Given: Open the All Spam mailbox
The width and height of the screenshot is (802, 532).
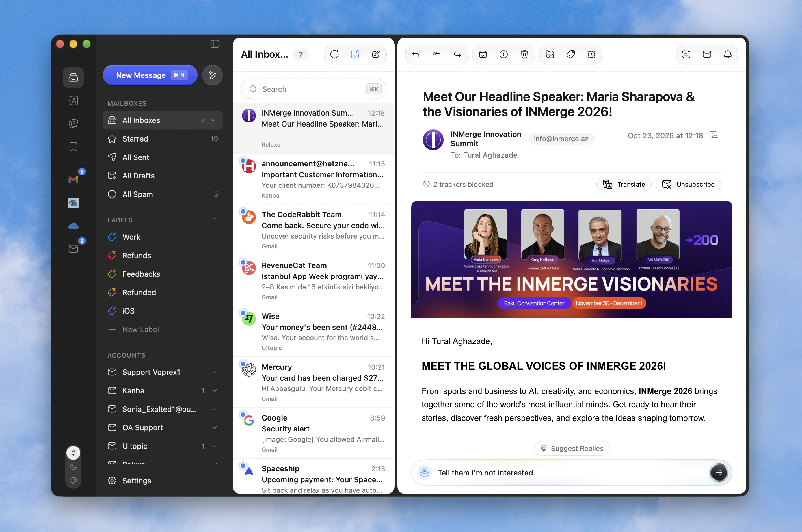Looking at the screenshot, I should click(x=163, y=194).
